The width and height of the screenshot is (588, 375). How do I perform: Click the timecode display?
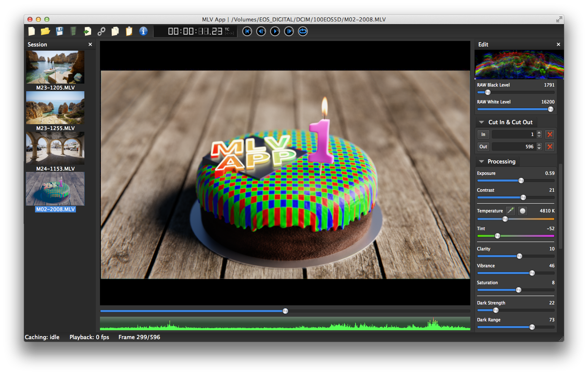tap(195, 31)
